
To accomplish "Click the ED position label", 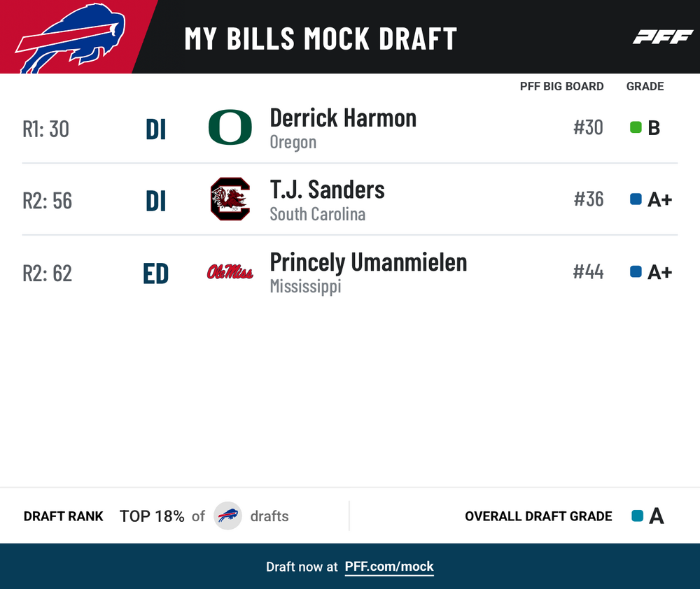I will (x=156, y=274).
